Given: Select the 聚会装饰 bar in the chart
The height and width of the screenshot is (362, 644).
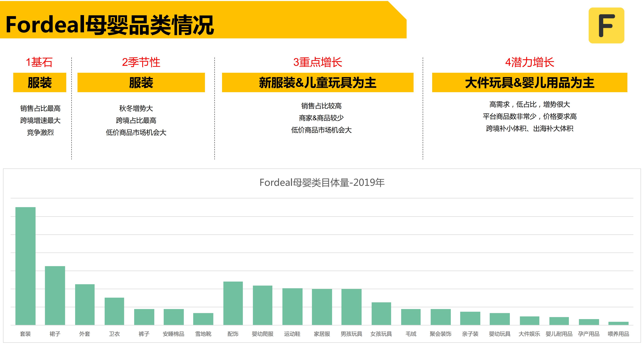Looking at the screenshot, I should click(441, 317).
